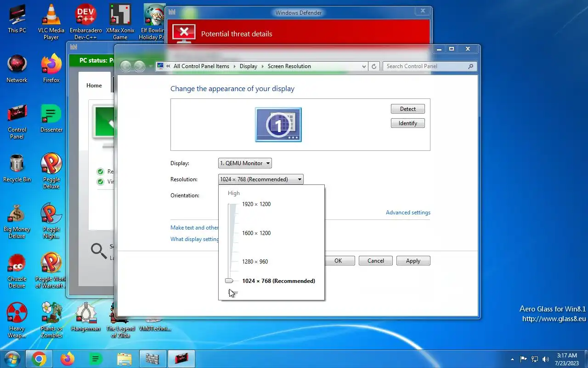This screenshot has height=368, width=588.
Task: Go forward with navigation forward arrow
Action: pos(139,66)
